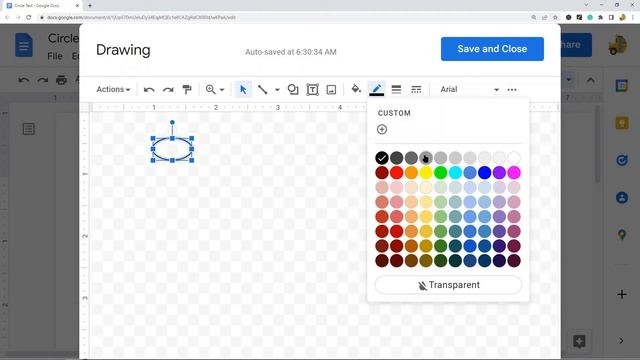Pick the cyan swatch

455,173
